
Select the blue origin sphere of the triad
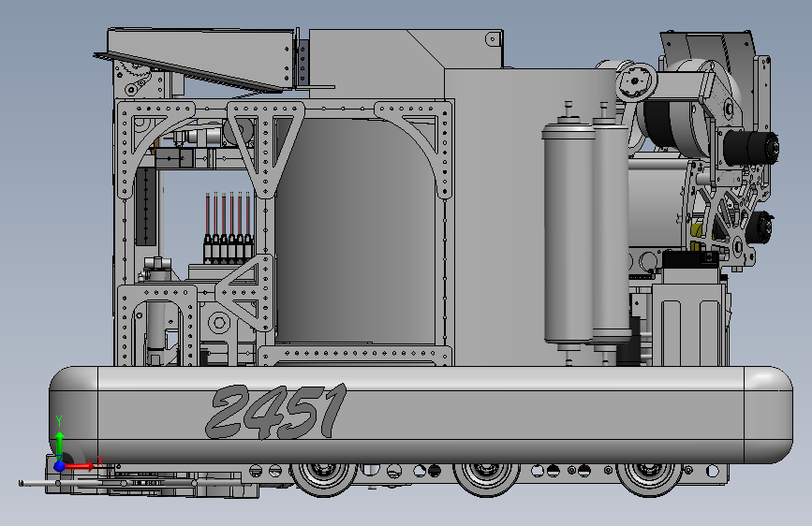point(60,466)
